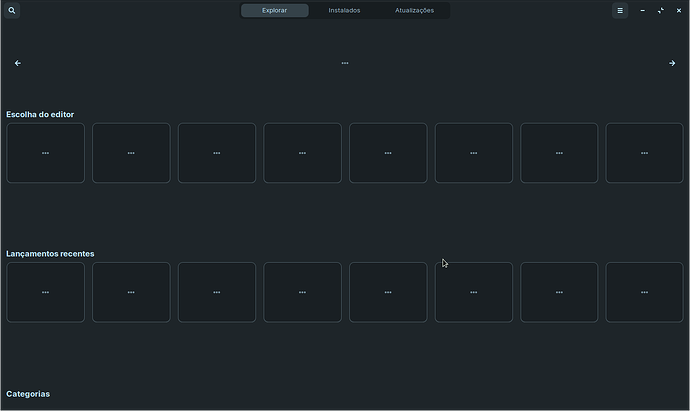
Task: Select second tile under Escolha do editor
Action: point(131,153)
